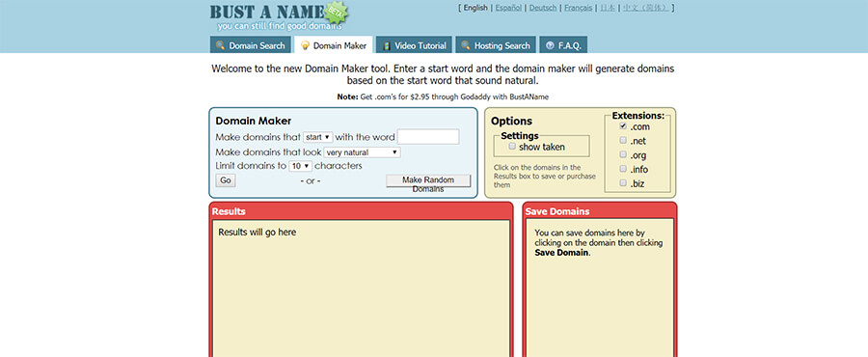Click the magnifier icon on the Domain Search tab
The width and height of the screenshot is (868, 357).
(x=220, y=45)
